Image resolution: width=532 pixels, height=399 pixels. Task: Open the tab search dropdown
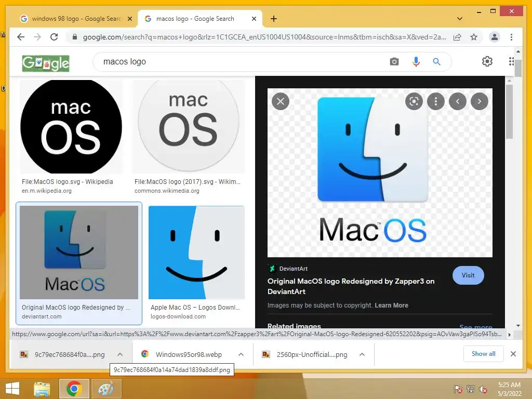(460, 19)
